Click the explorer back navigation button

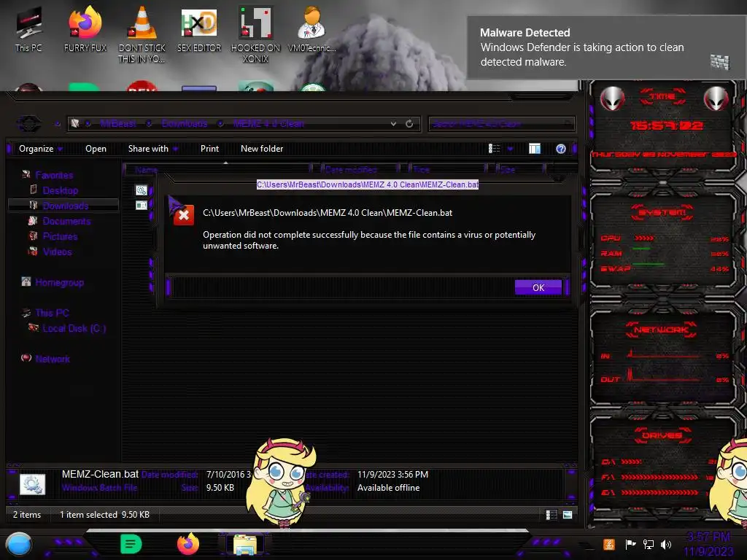click(29, 124)
